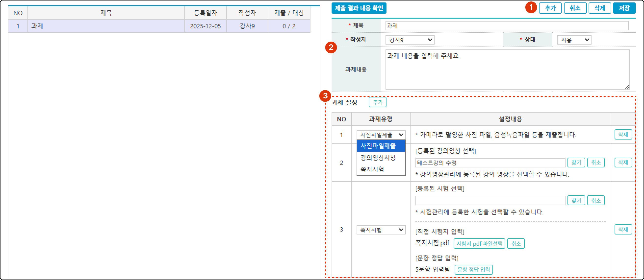
Task: Click 찾기 for registered exam selection
Action: tap(576, 200)
